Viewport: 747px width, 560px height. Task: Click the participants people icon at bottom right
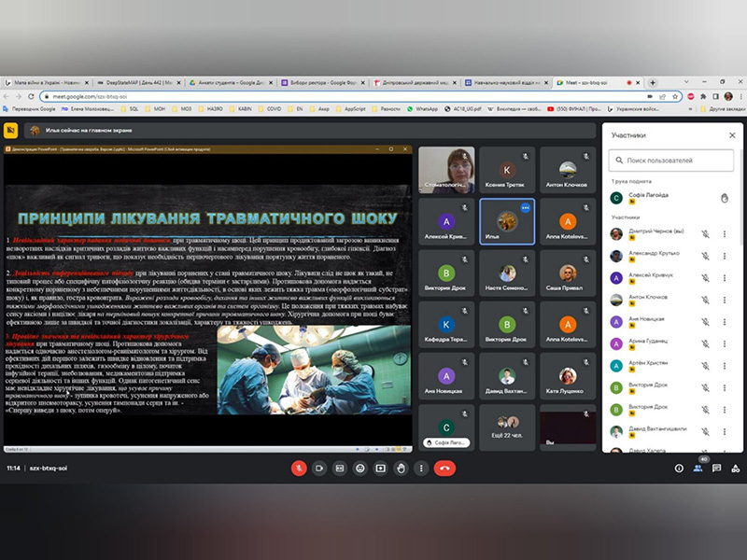pos(698,468)
